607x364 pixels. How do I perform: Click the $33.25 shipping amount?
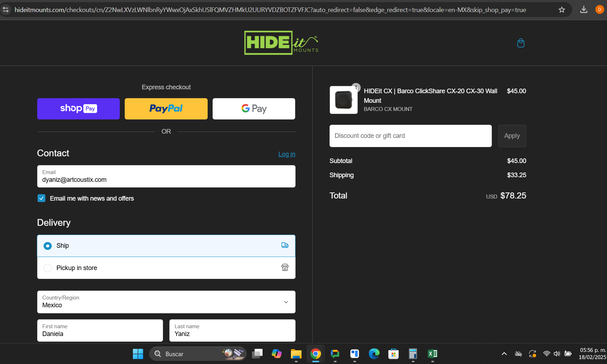(x=516, y=175)
